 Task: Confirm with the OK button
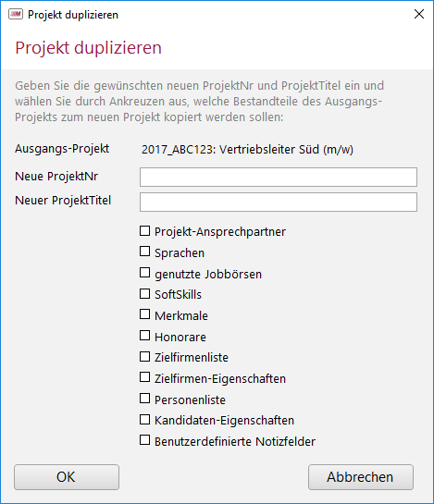[67, 477]
